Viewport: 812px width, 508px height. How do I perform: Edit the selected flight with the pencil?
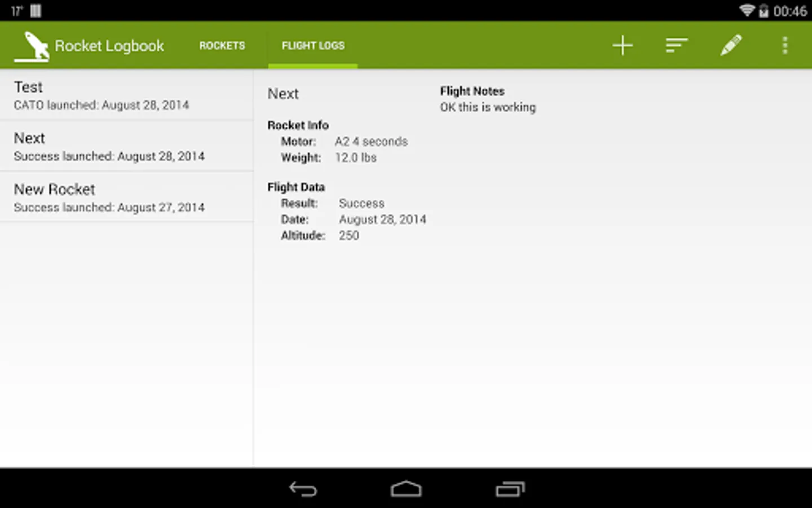point(731,45)
